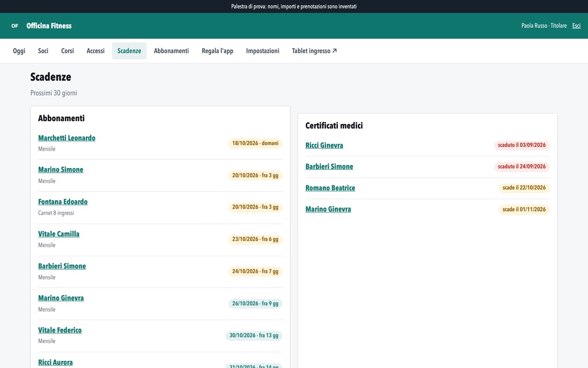
Task: Click the "Certificati medici" heading
Action: (x=334, y=126)
